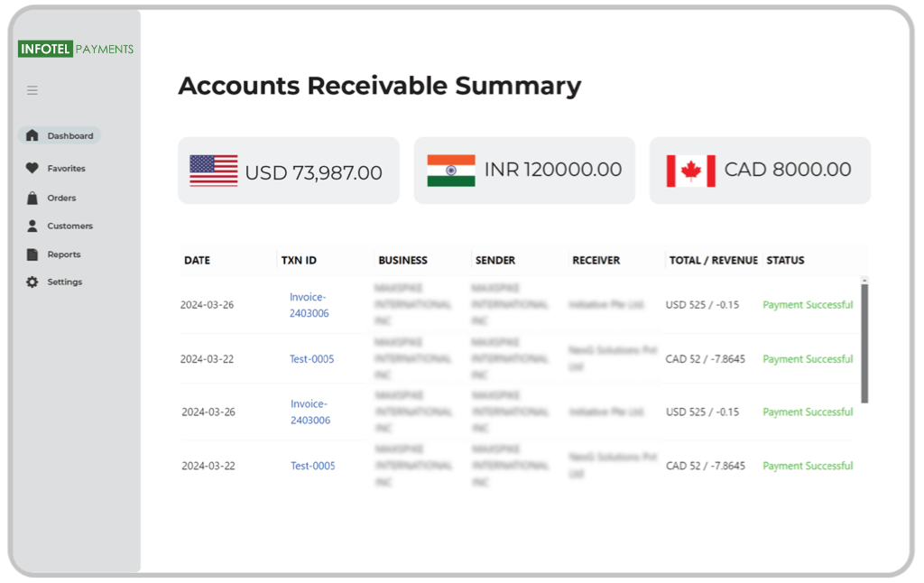Open the last Test-0005 transaction link

pos(313,466)
